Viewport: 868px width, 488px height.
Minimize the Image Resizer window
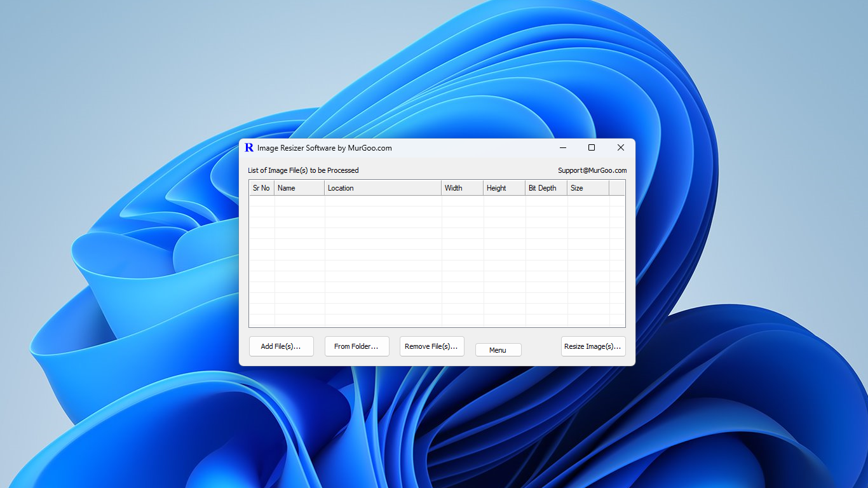point(563,147)
